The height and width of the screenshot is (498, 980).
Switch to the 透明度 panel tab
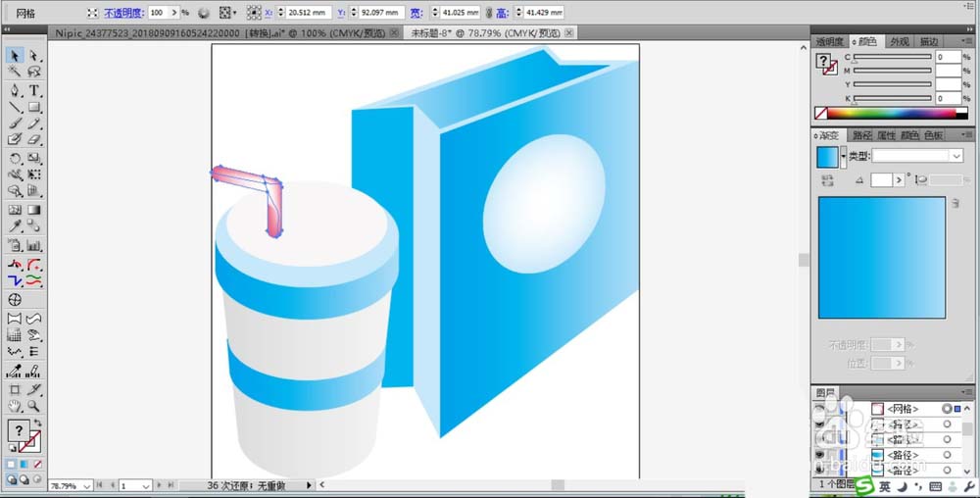point(829,41)
